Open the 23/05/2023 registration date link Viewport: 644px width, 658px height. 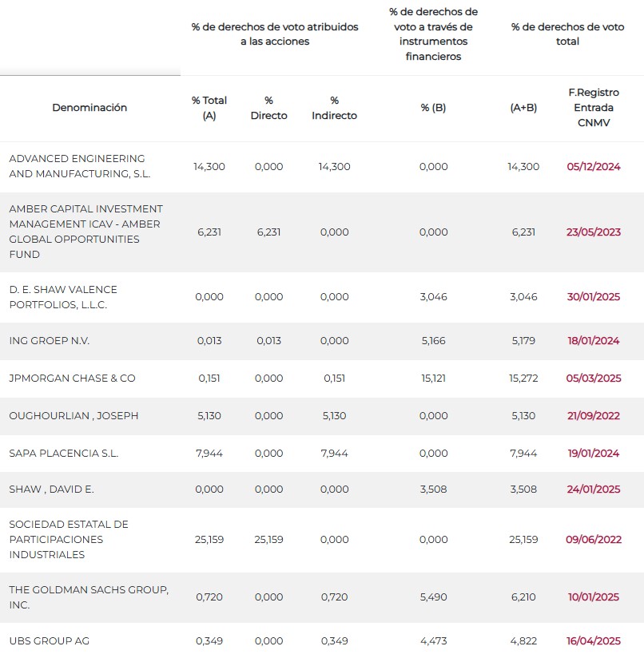pos(593,232)
